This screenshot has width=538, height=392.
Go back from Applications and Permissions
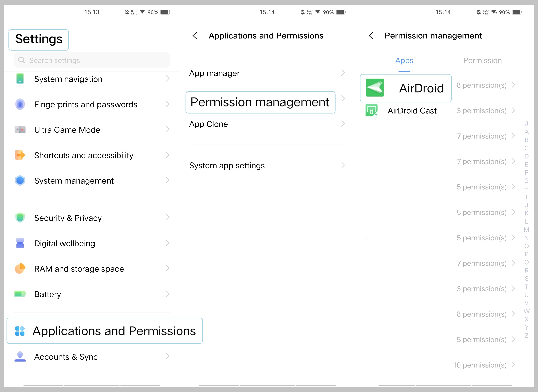pyautogui.click(x=195, y=36)
